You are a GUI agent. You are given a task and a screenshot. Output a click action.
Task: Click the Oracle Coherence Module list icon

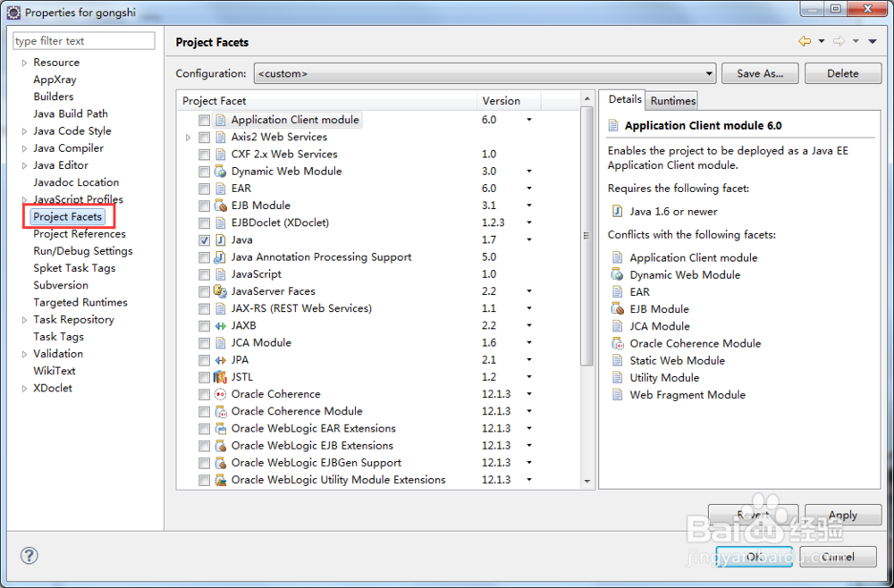pyautogui.click(x=220, y=411)
